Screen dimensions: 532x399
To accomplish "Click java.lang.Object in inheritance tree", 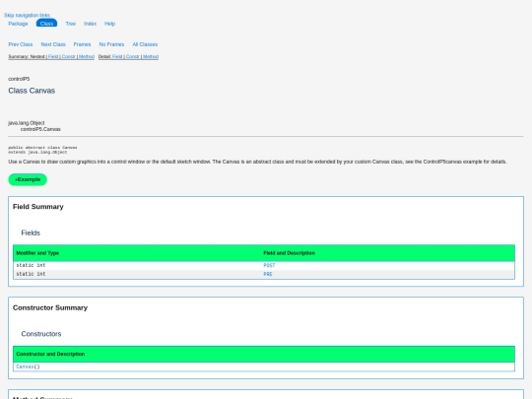I will coord(27,123).
